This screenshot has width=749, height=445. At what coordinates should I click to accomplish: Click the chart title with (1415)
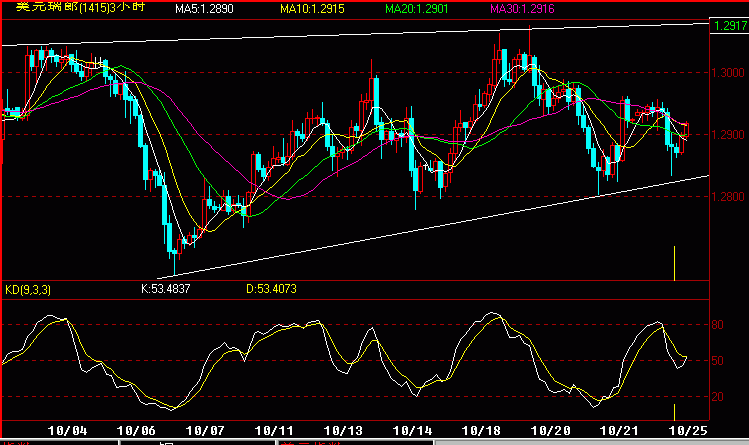tap(80, 7)
